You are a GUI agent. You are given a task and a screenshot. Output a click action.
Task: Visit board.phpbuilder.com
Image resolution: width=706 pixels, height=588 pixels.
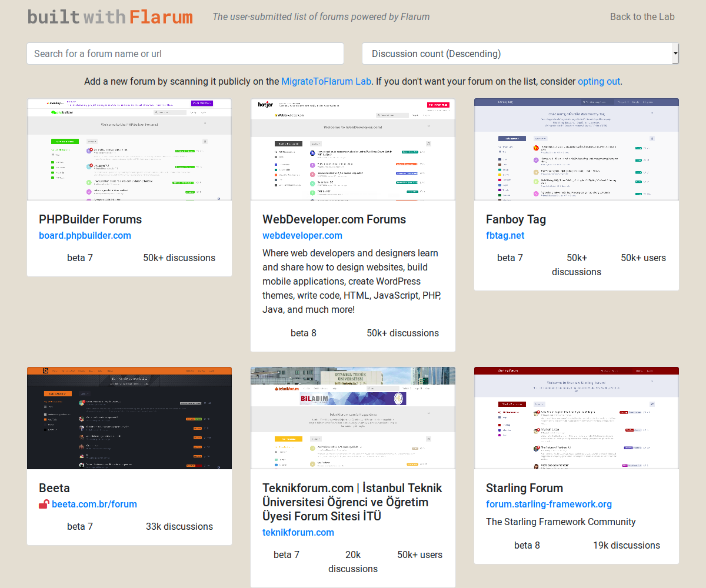click(x=85, y=235)
